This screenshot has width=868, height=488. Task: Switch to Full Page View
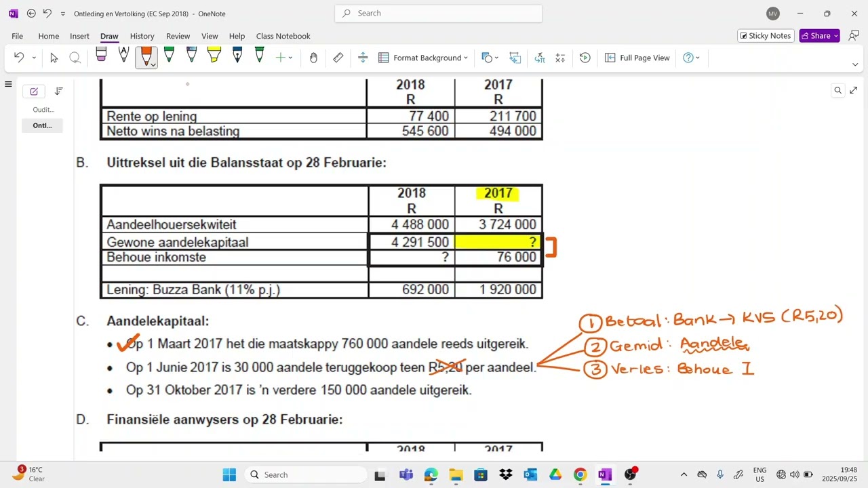point(637,58)
